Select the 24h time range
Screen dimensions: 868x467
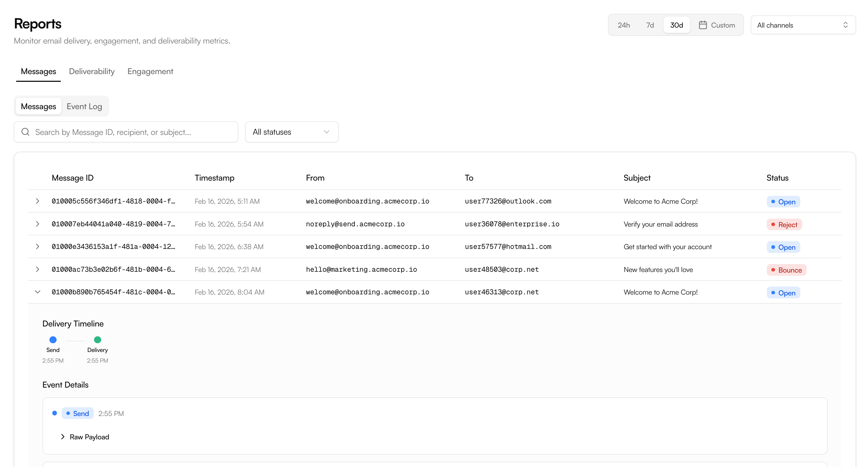click(623, 25)
